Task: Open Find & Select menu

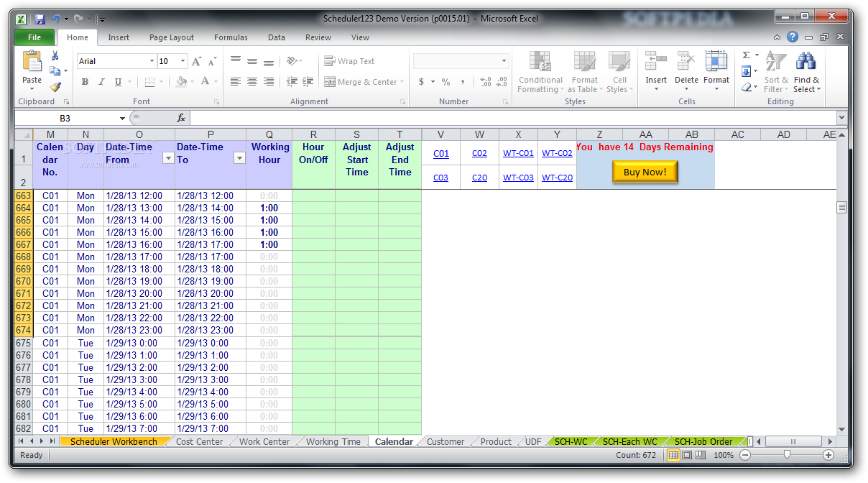Action: point(806,72)
